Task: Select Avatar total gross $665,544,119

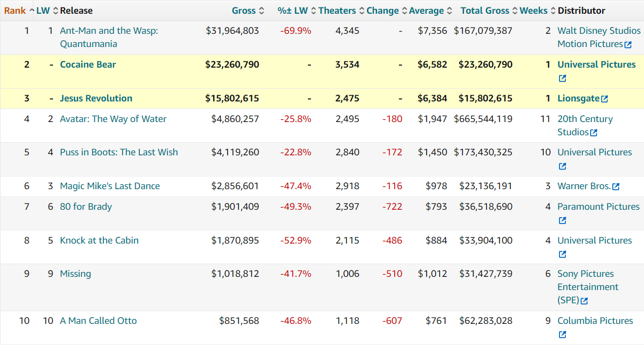Action: coord(483,119)
